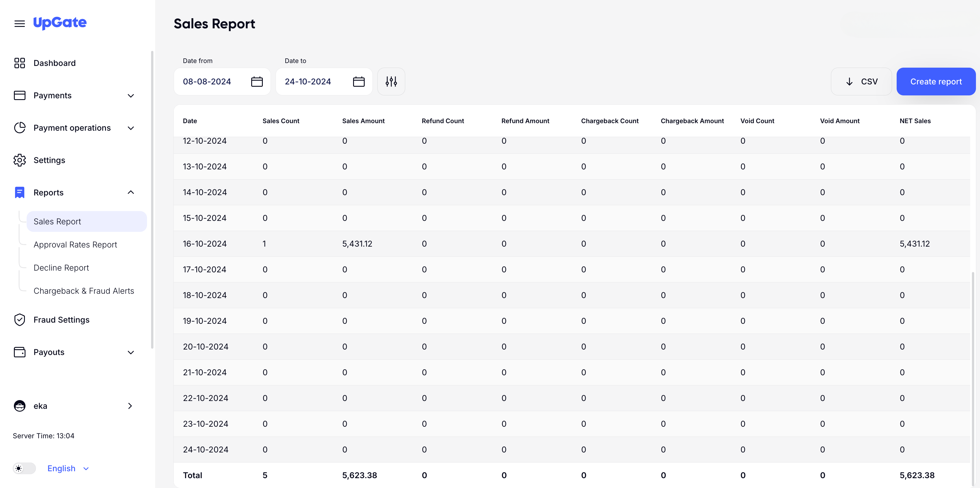Image resolution: width=980 pixels, height=488 pixels.
Task: Open the Payouts dropdown
Action: tap(131, 352)
